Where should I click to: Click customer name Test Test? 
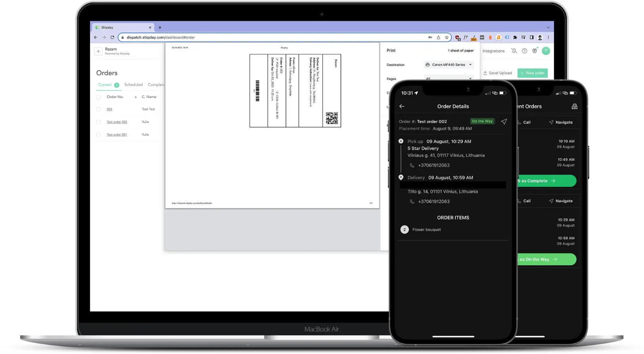click(x=149, y=109)
